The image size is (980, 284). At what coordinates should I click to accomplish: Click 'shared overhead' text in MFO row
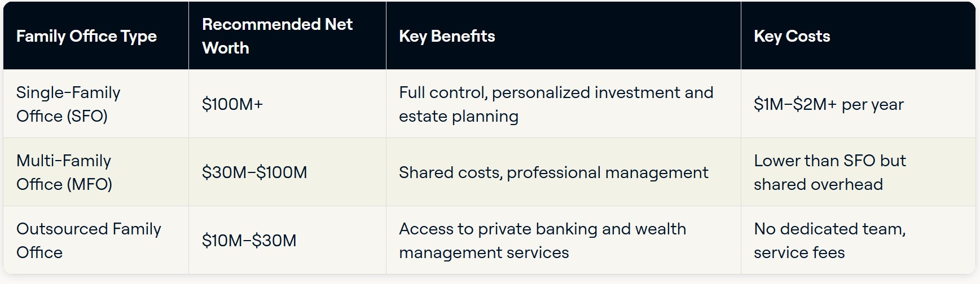pos(818,184)
